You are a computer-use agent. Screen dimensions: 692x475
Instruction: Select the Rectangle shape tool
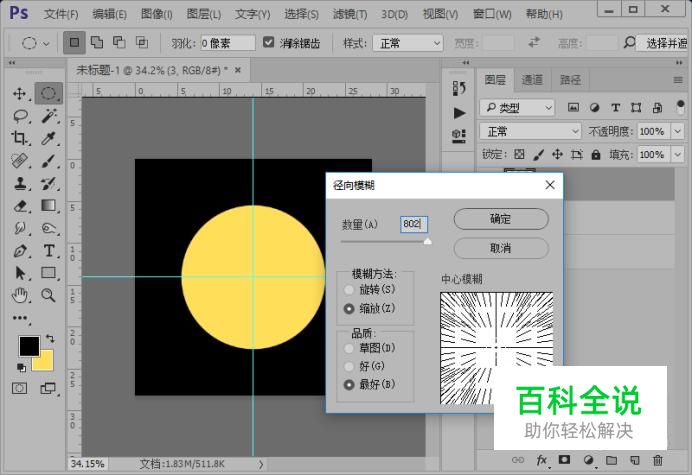click(x=49, y=273)
